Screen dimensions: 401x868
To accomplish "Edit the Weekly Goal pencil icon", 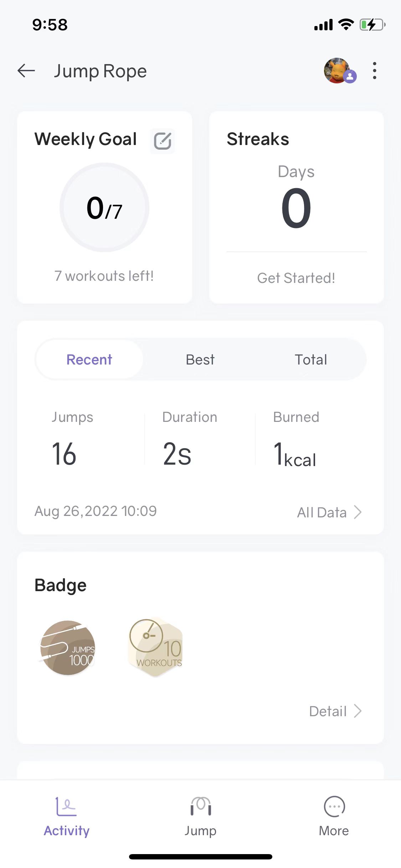I will pos(163,141).
